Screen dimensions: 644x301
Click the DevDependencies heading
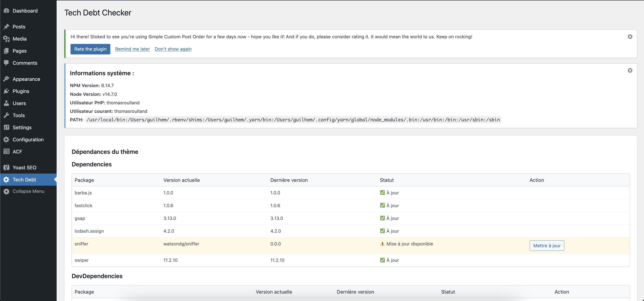point(97,276)
